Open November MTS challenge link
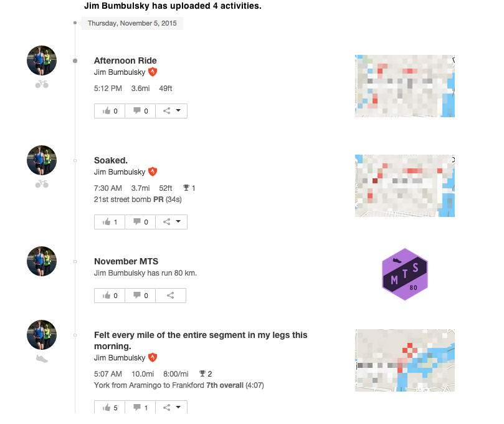Viewport: 504px width, 424px height. pos(126,261)
